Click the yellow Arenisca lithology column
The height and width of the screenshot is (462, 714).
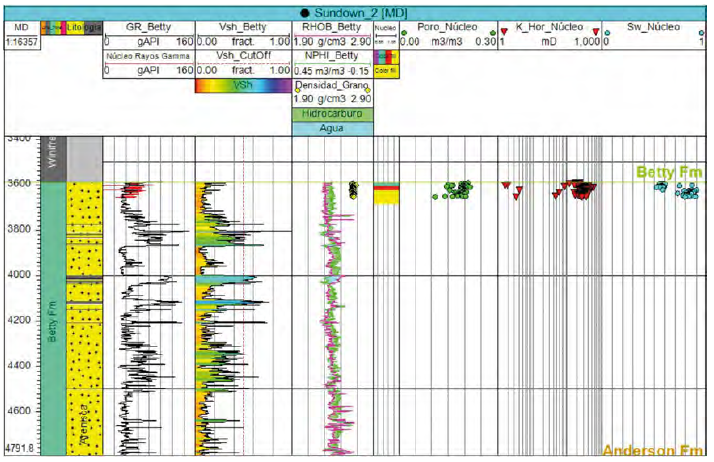pyautogui.click(x=84, y=320)
